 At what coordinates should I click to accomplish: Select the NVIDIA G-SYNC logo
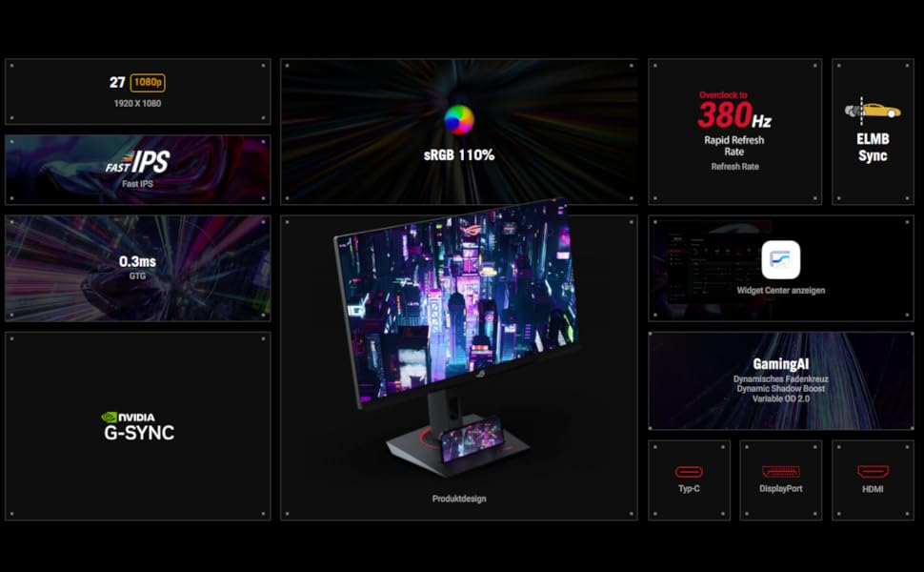138,426
